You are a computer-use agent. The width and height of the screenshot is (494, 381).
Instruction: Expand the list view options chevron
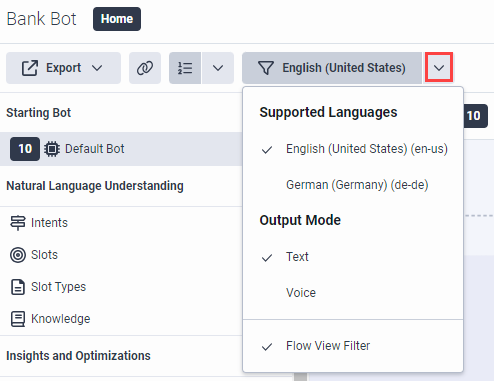pyautogui.click(x=218, y=68)
